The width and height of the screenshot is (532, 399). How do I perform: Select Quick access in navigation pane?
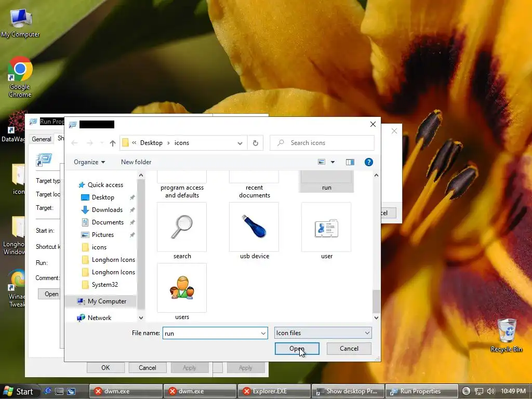pos(101,185)
